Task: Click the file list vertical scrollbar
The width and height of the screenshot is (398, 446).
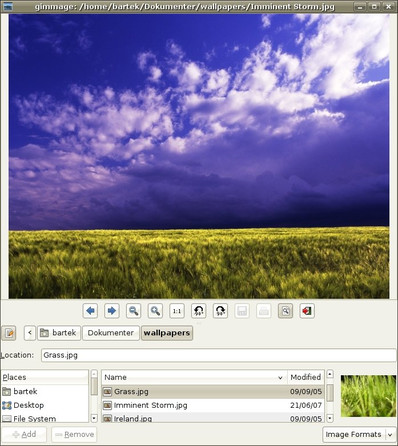Action: pyautogui.click(x=330, y=396)
